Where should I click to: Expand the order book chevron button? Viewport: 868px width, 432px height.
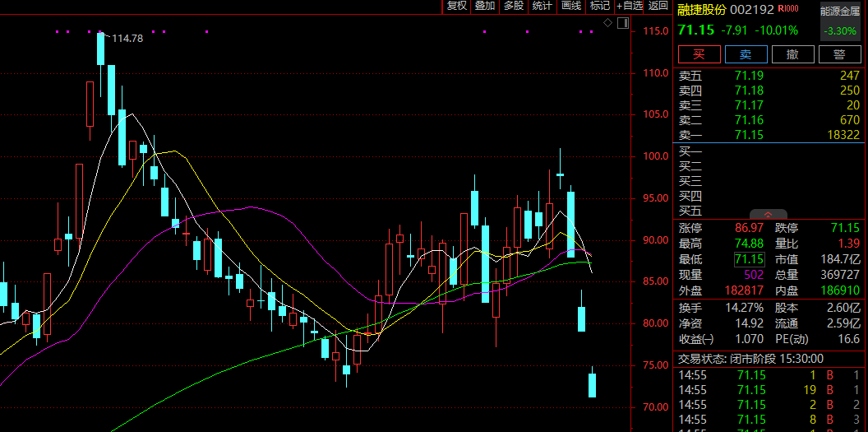tap(769, 214)
